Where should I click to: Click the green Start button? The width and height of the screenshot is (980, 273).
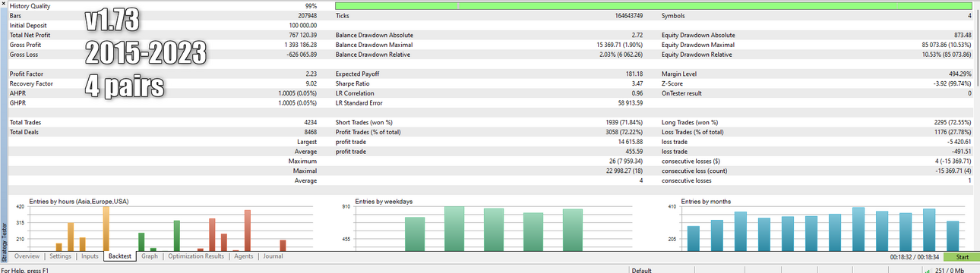point(962,257)
